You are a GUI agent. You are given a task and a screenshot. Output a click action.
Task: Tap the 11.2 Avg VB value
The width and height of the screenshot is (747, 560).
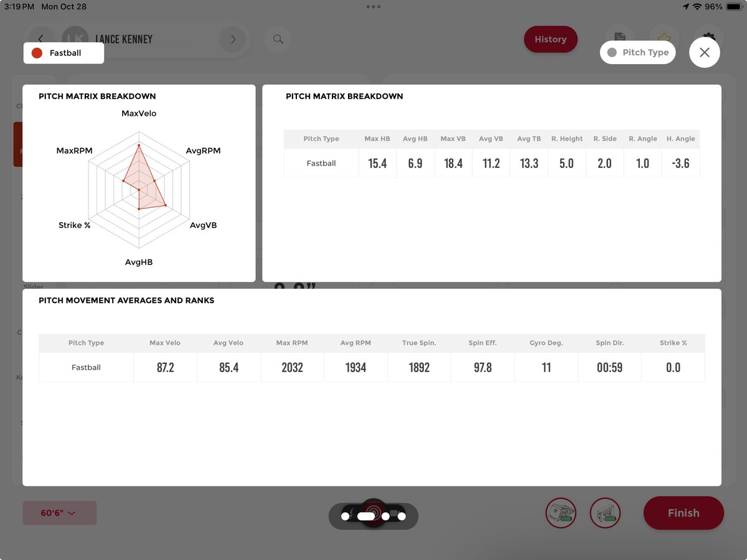point(491,163)
